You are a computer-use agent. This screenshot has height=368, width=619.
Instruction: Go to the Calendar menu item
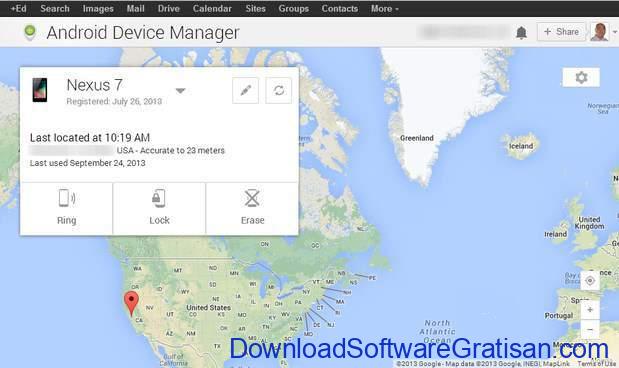click(212, 8)
